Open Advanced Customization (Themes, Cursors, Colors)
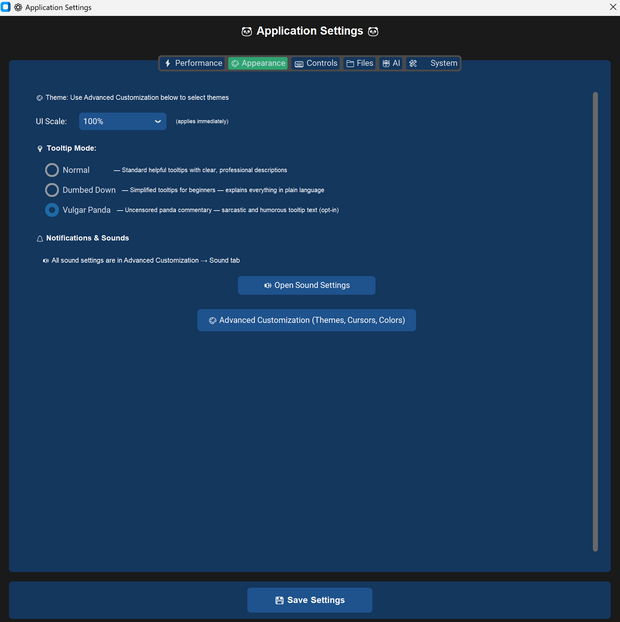This screenshot has height=622, width=620. click(x=307, y=320)
